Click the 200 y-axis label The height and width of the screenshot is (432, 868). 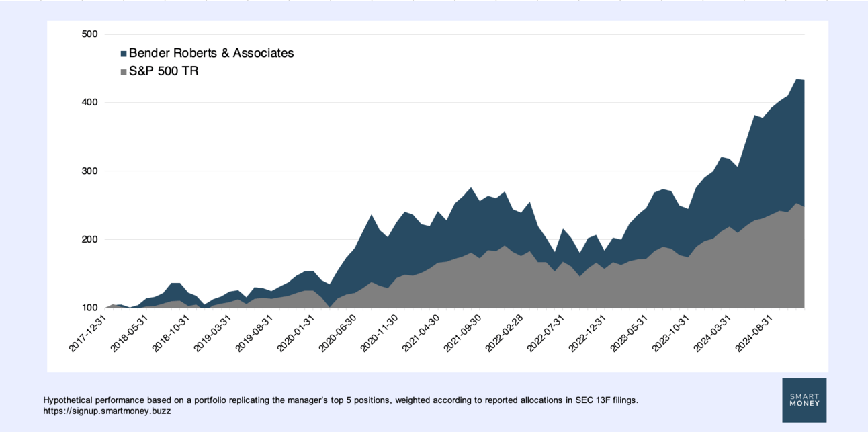coord(89,240)
